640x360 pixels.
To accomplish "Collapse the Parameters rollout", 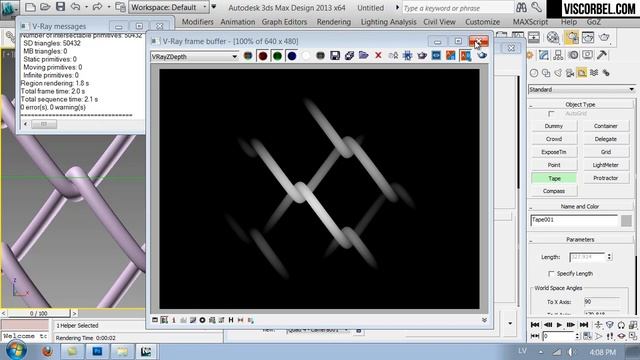I will [580, 240].
